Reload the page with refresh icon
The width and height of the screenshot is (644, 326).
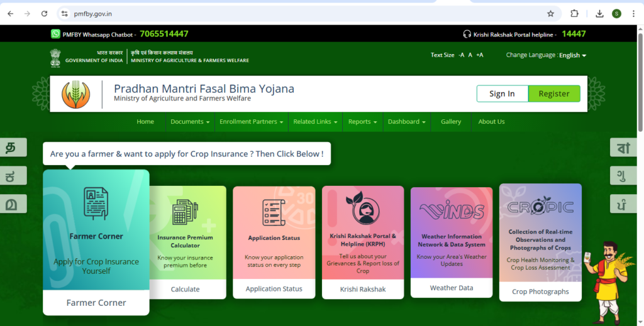pyautogui.click(x=45, y=14)
